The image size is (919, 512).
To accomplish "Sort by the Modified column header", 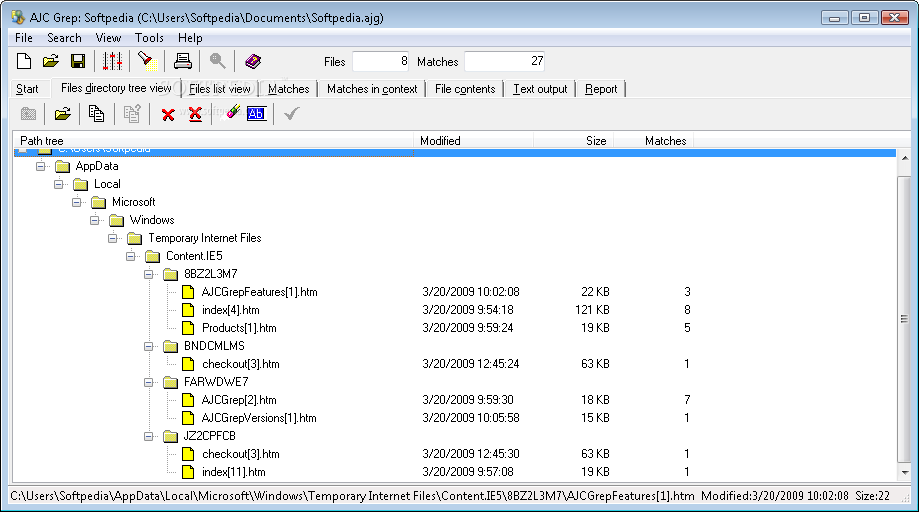I will [x=473, y=141].
